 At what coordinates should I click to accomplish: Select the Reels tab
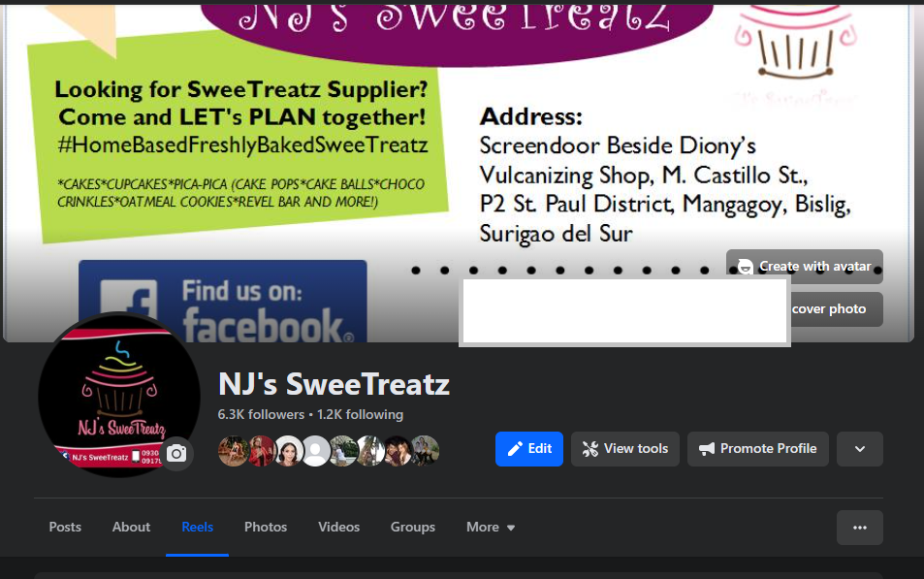coord(198,528)
